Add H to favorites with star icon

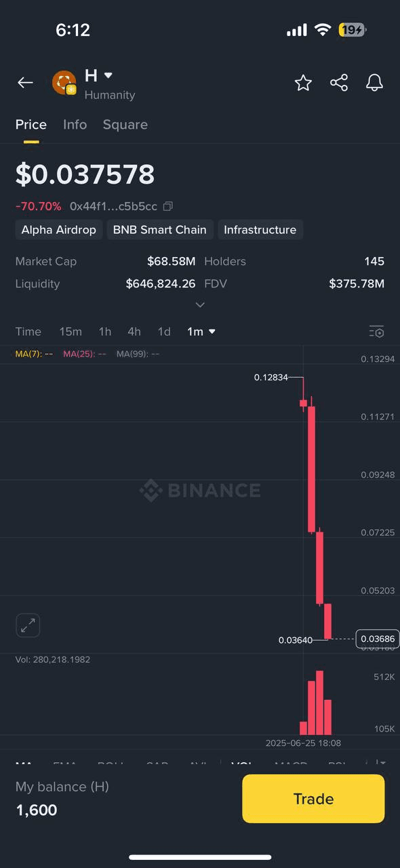[303, 83]
